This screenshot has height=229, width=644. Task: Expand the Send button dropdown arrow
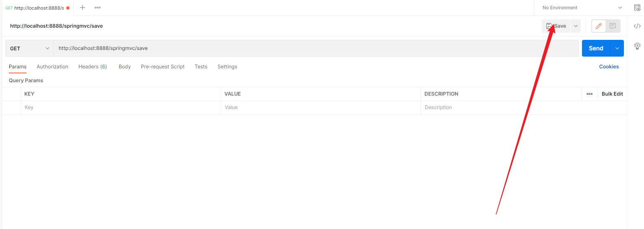pyautogui.click(x=617, y=48)
